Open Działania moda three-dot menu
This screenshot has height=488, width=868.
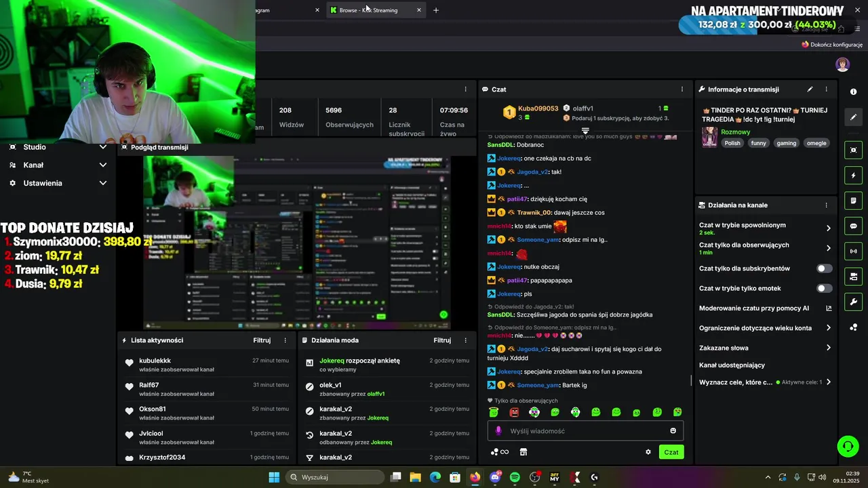click(x=465, y=340)
